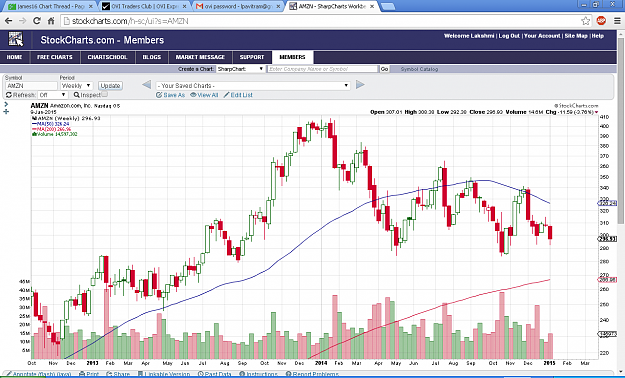Go to the HOME nav tab
Screen dimensions: 625x378
tap(14, 57)
